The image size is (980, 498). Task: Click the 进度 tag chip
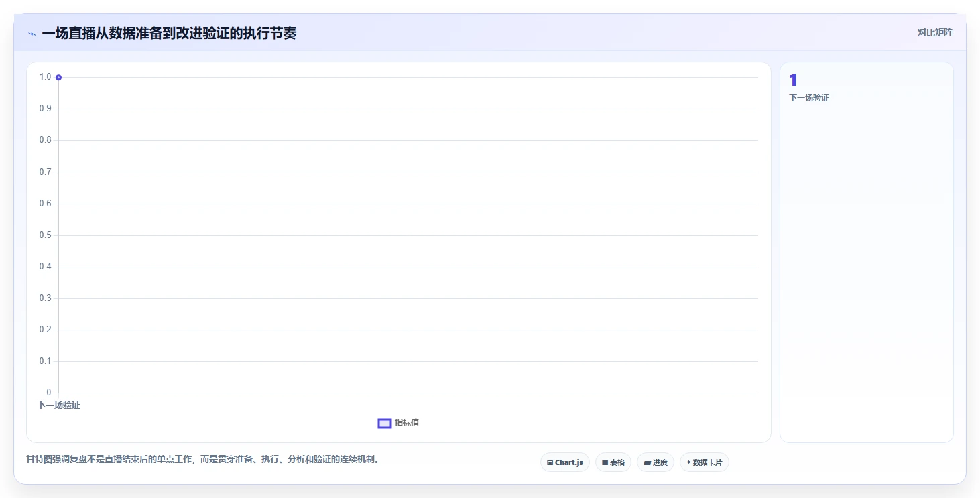point(656,462)
